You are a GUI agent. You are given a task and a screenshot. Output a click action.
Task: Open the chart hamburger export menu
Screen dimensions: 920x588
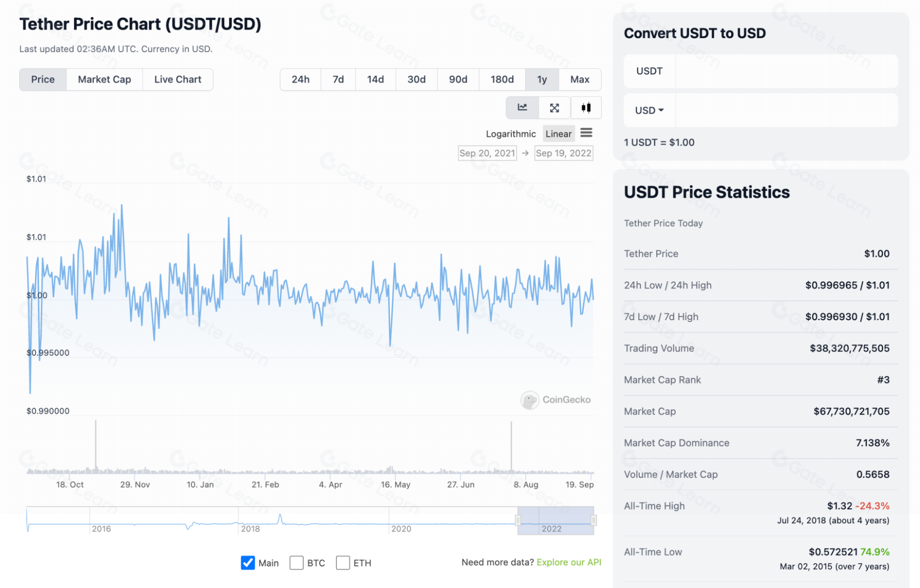click(x=586, y=133)
